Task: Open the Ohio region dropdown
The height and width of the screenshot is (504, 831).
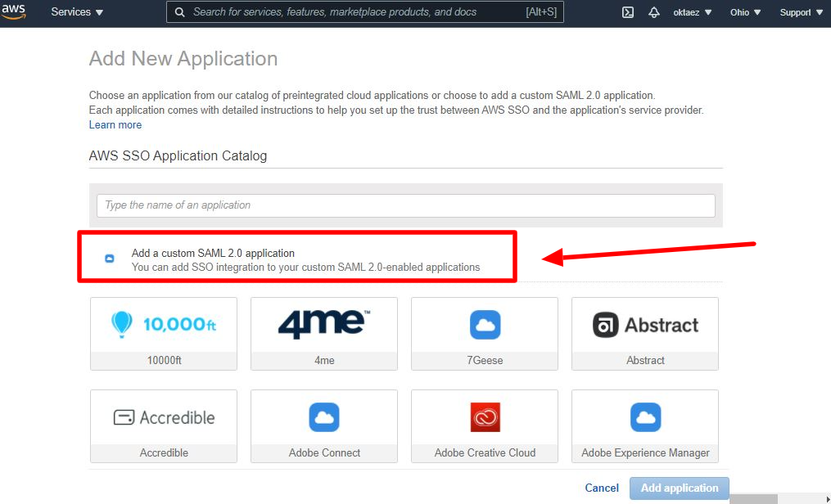Action: pos(745,12)
